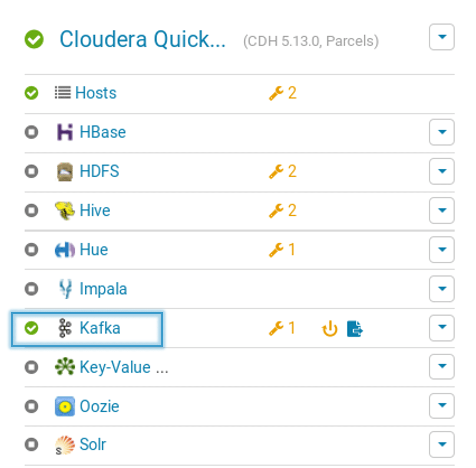Click the green cluster health status icon
The image size is (476, 468).
pos(34,39)
